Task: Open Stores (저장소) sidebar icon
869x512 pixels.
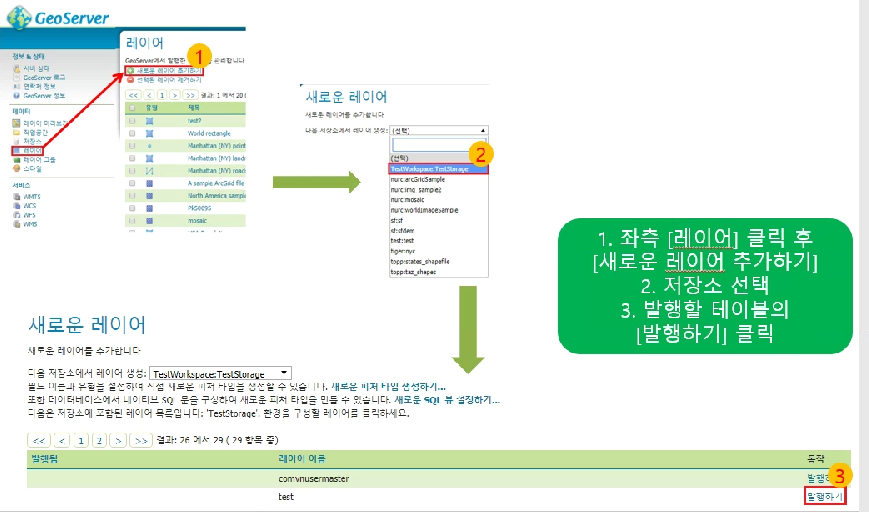Action: [16, 141]
